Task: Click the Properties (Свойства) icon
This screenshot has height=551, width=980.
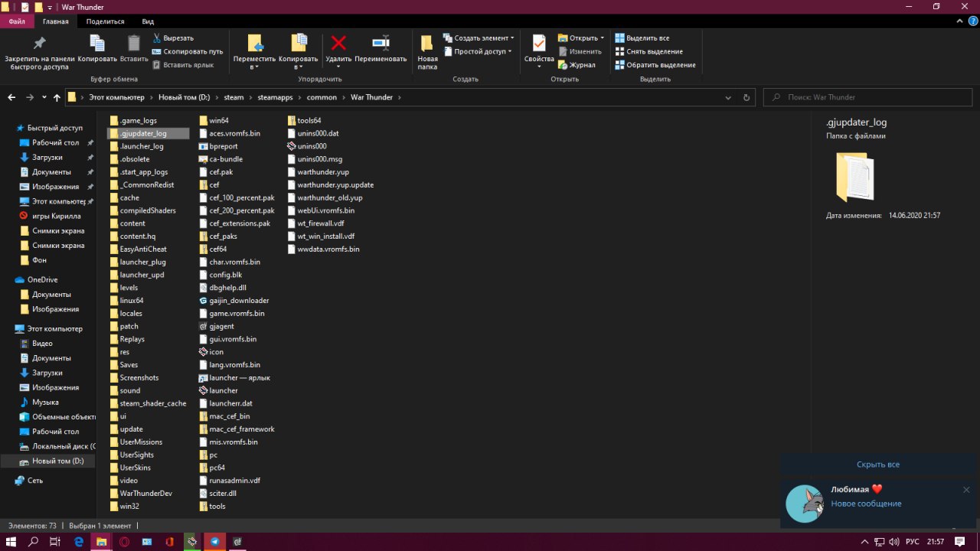Action: click(x=539, y=43)
